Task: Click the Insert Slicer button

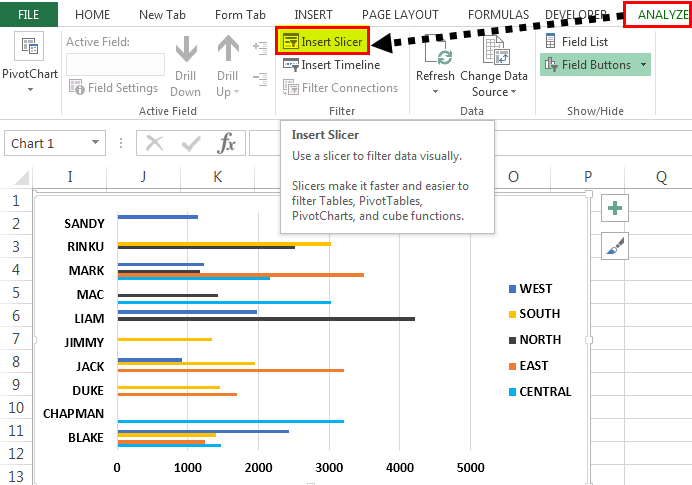Action: (322, 41)
